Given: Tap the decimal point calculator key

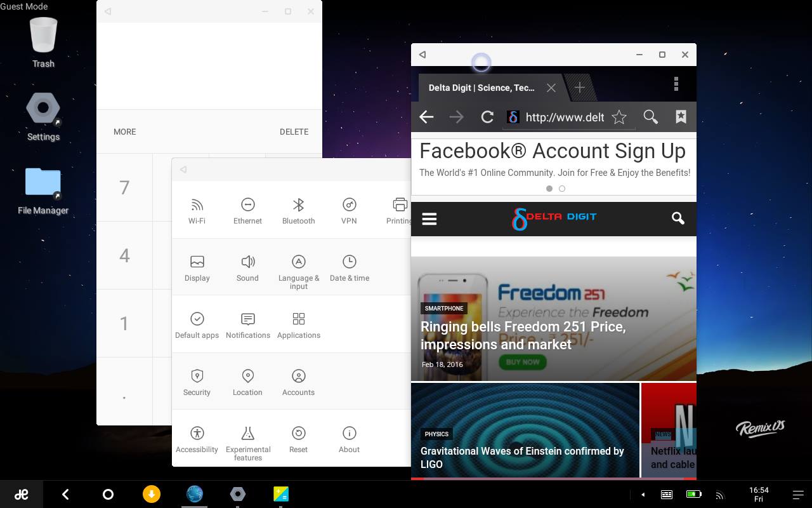Looking at the screenshot, I should click(124, 391).
